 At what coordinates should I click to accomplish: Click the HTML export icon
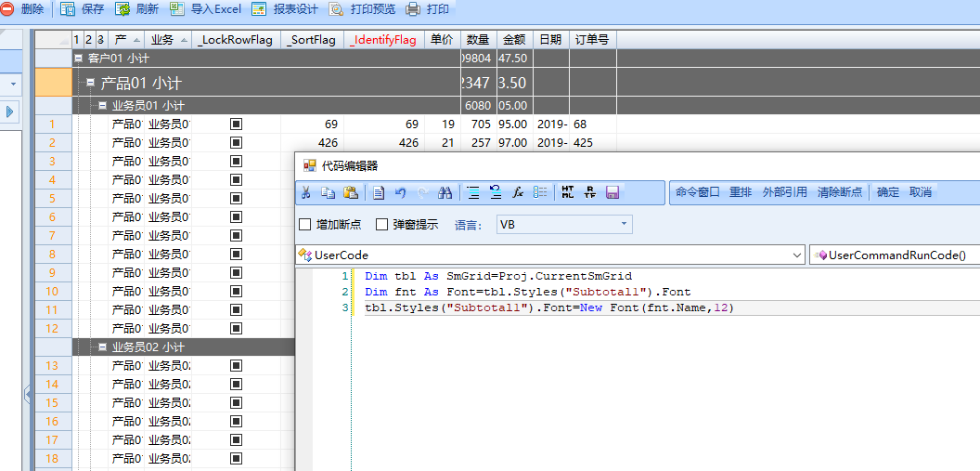tap(568, 192)
